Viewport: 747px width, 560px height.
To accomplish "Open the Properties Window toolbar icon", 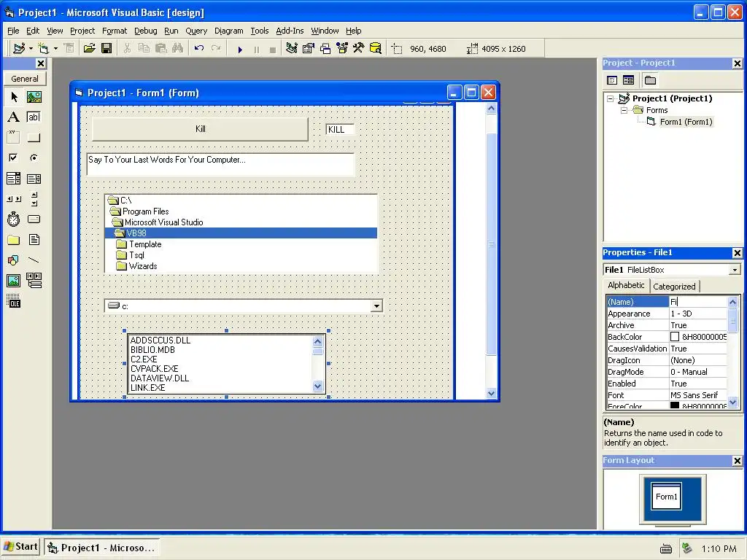I will click(309, 48).
